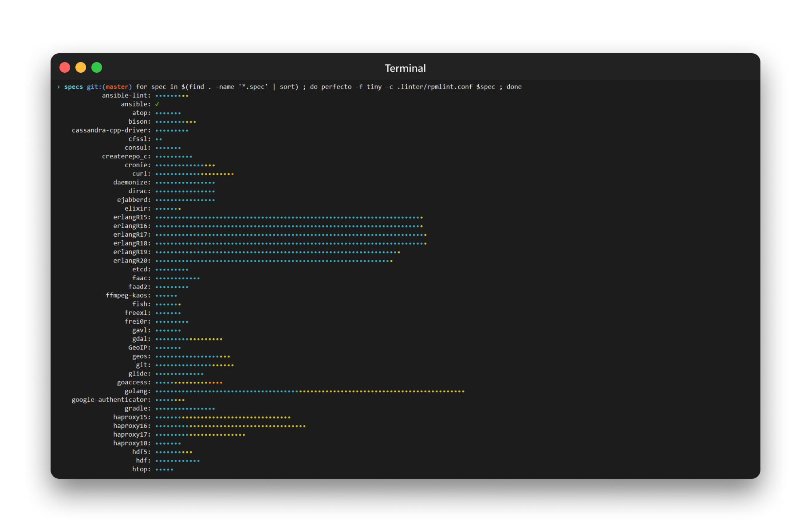Click the 'erlangR19:' row label
Image resolution: width=811 pixels, height=532 pixels.
(132, 252)
